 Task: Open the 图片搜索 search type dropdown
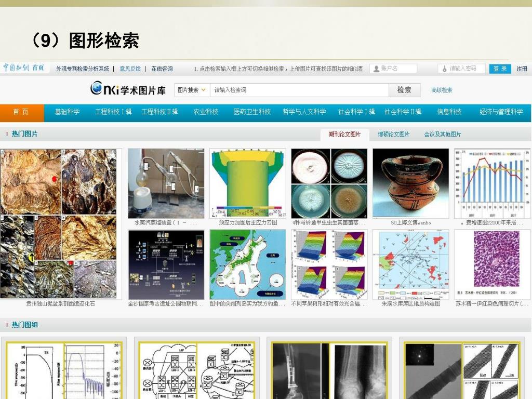[192, 90]
